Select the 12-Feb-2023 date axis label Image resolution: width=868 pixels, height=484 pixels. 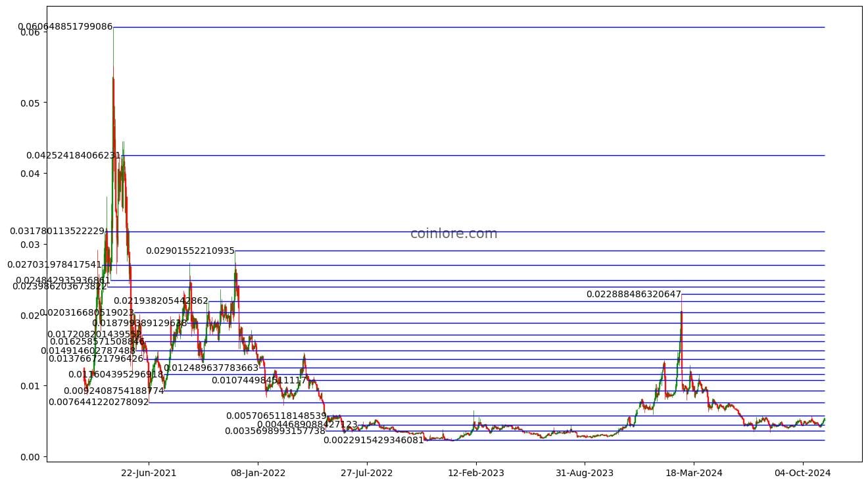(476, 472)
